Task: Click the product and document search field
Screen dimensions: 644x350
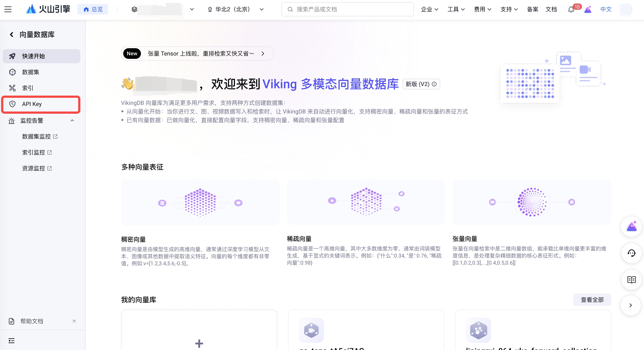Action: click(347, 9)
